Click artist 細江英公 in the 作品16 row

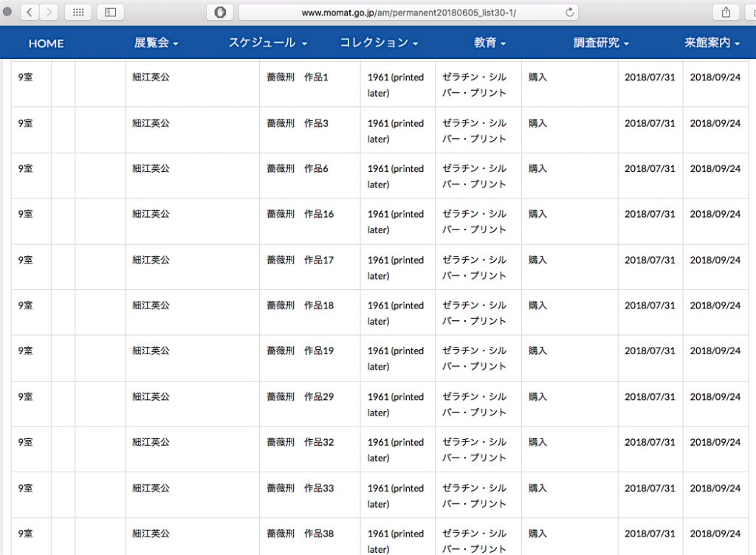(x=151, y=214)
